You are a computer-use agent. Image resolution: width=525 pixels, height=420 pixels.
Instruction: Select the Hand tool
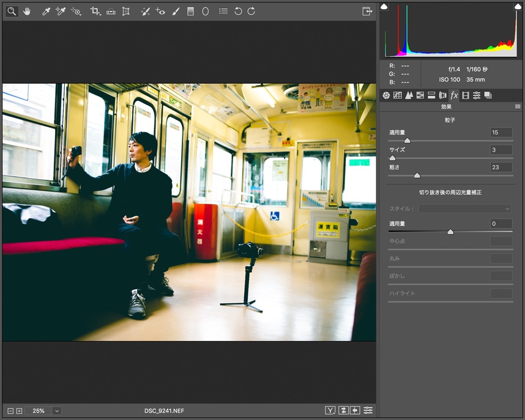tap(27, 11)
